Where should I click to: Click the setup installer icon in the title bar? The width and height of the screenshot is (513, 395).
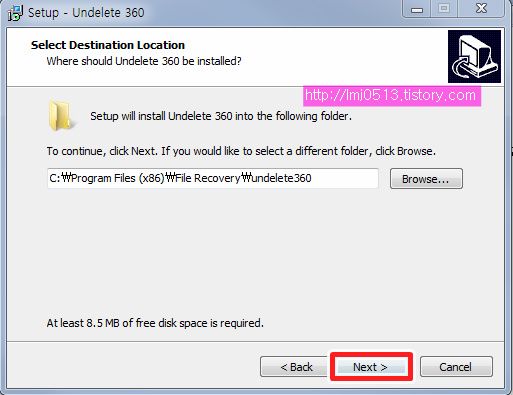(15, 13)
